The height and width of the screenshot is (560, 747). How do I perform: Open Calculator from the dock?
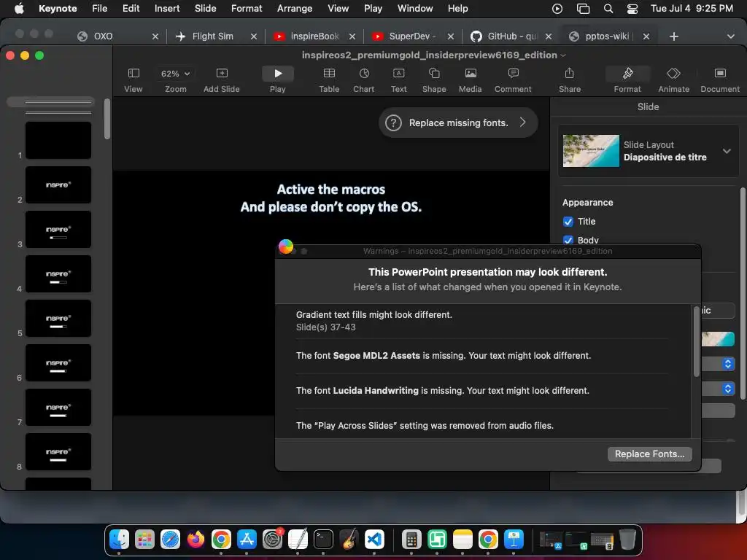coord(411,540)
